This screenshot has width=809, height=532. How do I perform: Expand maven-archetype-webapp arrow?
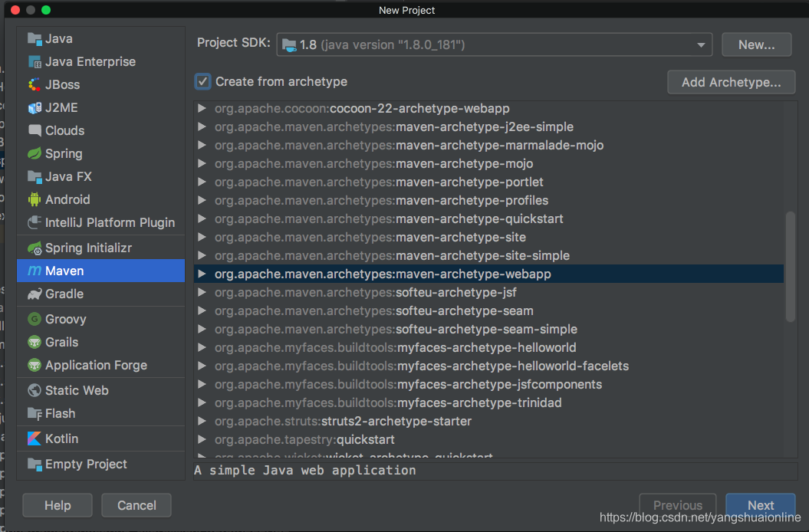202,274
